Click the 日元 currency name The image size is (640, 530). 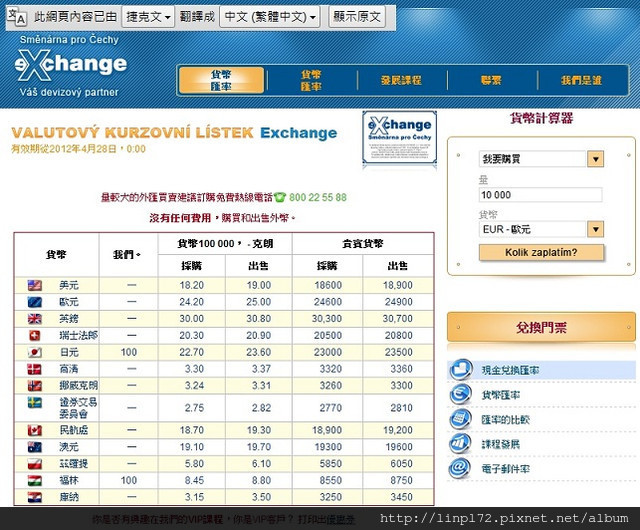[x=69, y=352]
